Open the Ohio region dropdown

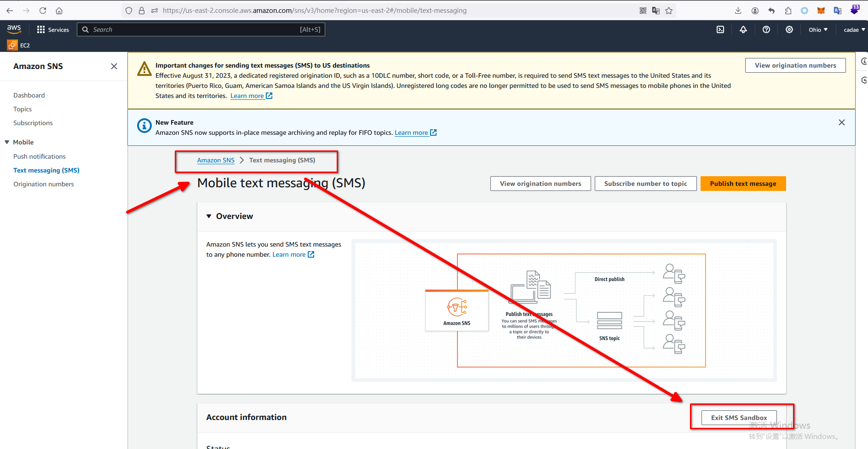[818, 29]
